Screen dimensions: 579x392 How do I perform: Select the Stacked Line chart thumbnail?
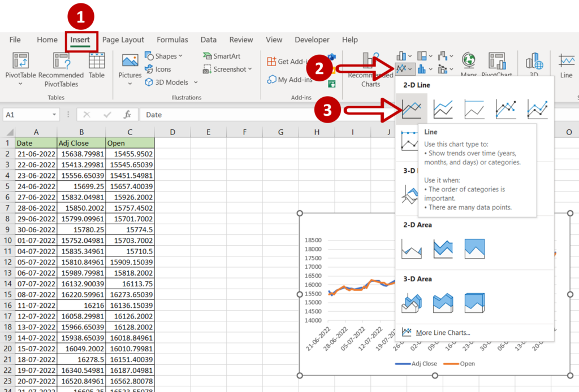pos(443,108)
